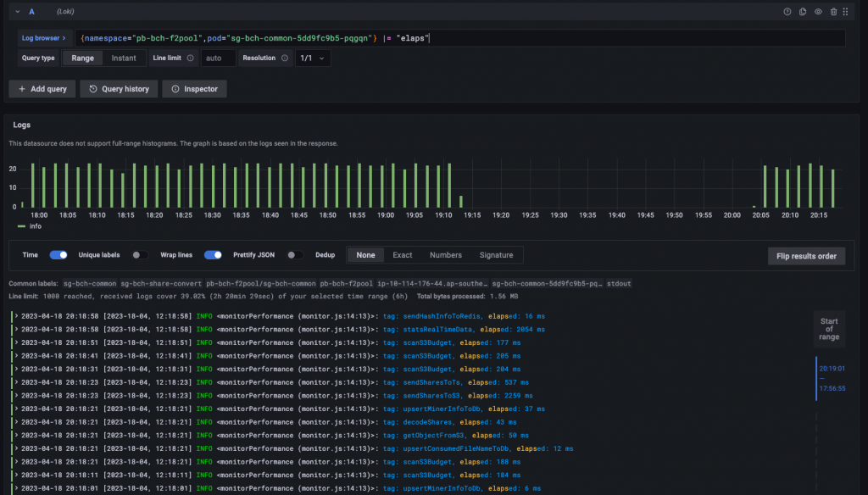Disable Wrap lines toggle
This screenshot has width=868, height=495.
213,255
